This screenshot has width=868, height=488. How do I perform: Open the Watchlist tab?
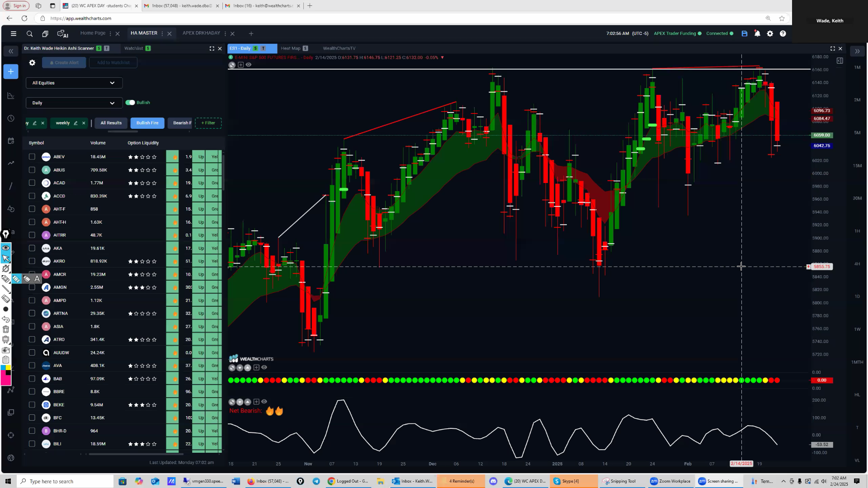pyautogui.click(x=133, y=48)
